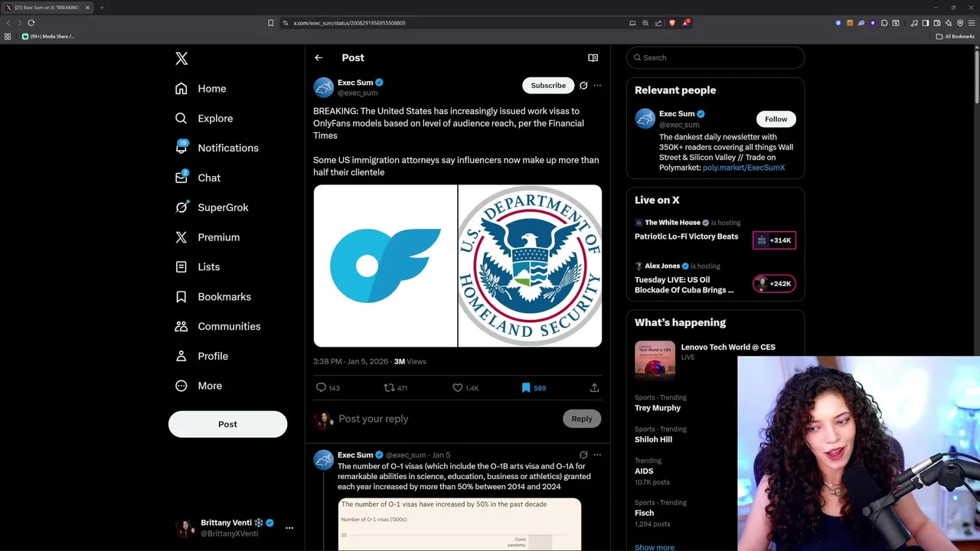This screenshot has width=980, height=551.
Task: Open Brave Shields lion icon
Action: pyautogui.click(x=672, y=23)
